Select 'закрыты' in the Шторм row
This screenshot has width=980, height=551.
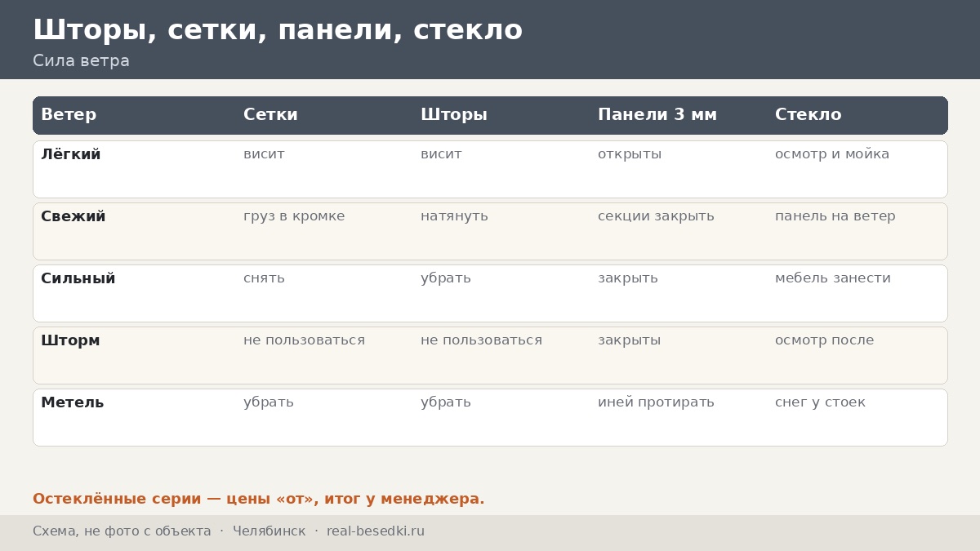pyautogui.click(x=630, y=340)
